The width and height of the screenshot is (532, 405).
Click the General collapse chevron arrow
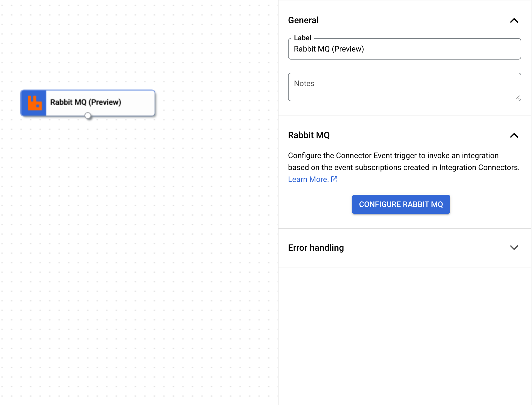click(514, 21)
